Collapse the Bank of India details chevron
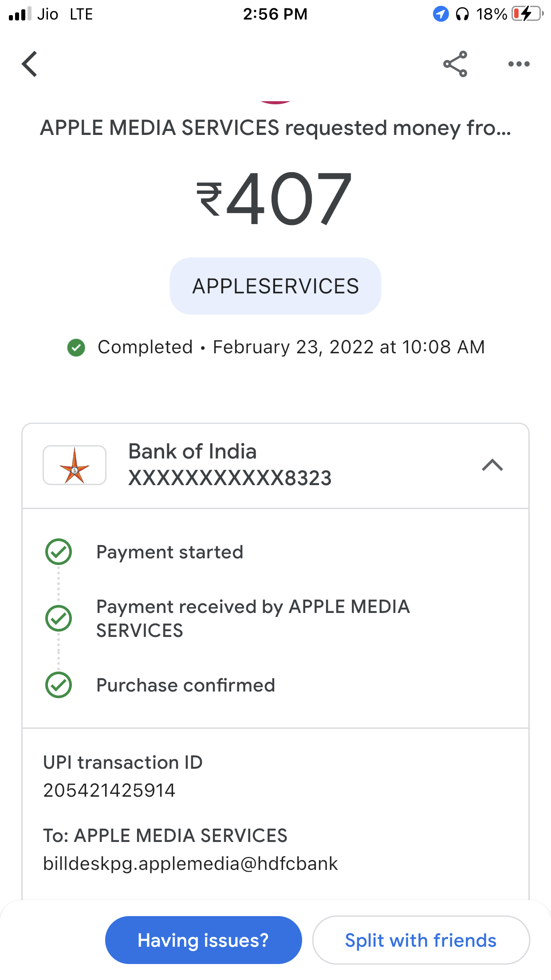 pyautogui.click(x=492, y=465)
